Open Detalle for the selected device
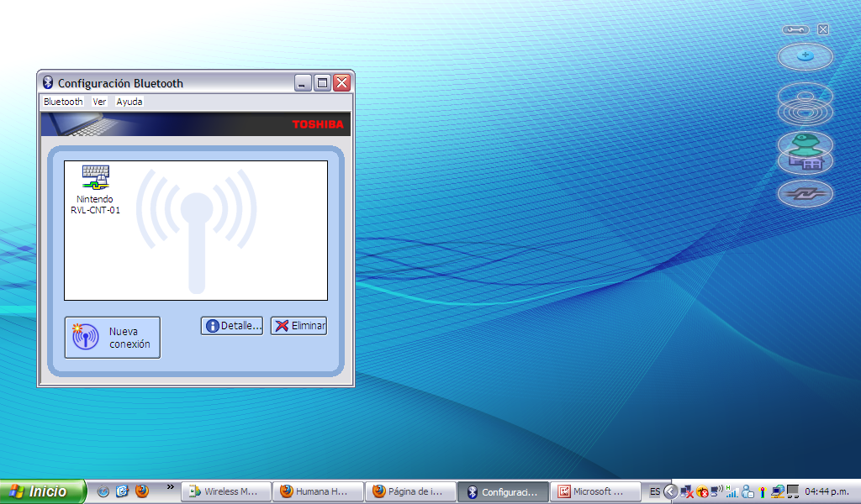The width and height of the screenshot is (861, 504). click(232, 326)
